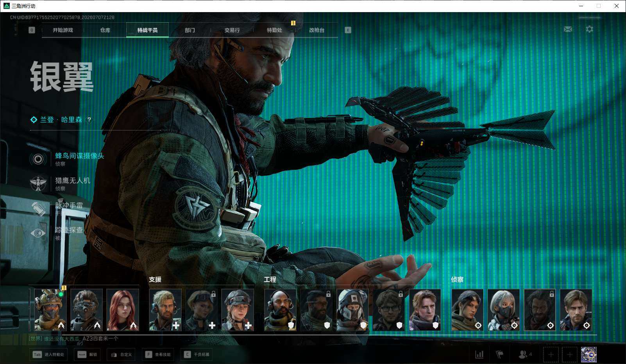Click the yellow alert badge on 特勤处 tab
The width and height of the screenshot is (626, 364).
[293, 23]
